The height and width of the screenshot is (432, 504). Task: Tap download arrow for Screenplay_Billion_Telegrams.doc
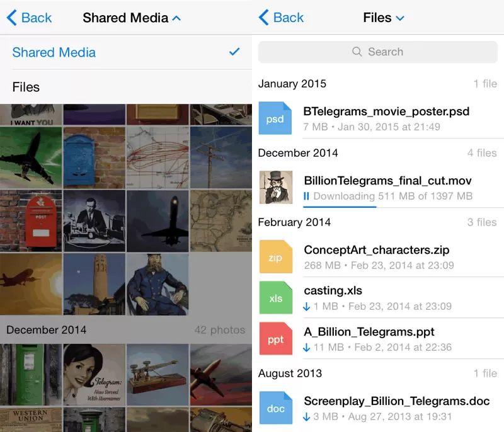[x=307, y=417]
